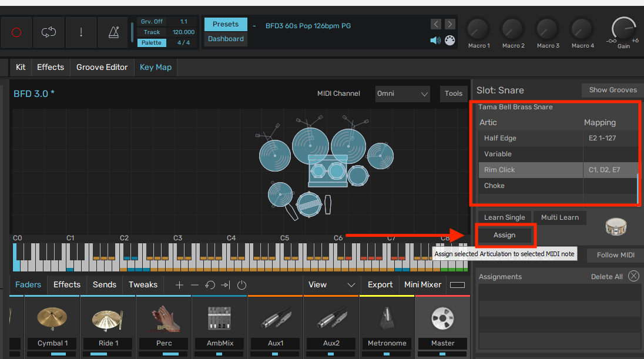Click the Macro 4 knob

coord(582,29)
